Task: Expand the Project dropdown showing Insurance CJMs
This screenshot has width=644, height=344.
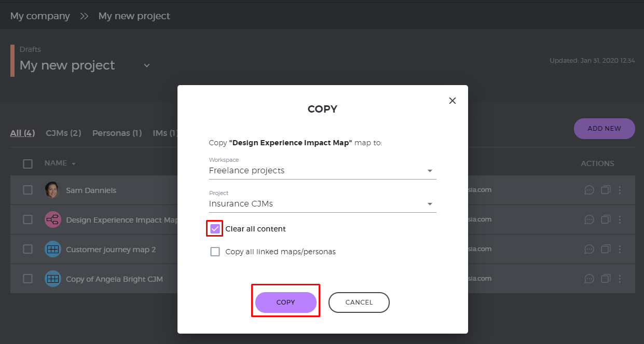Action: coord(322,204)
